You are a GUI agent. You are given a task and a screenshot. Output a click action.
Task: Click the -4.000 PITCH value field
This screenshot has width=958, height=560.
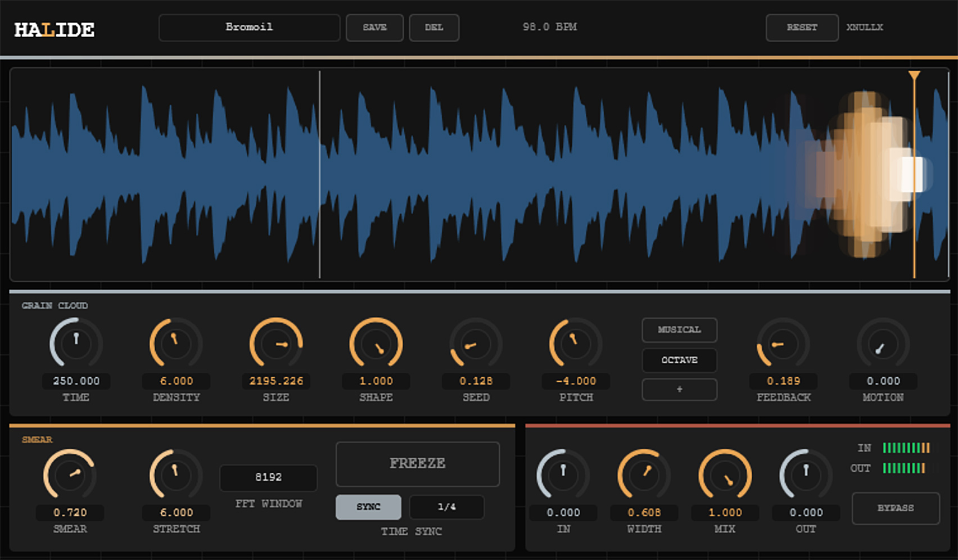(x=576, y=381)
